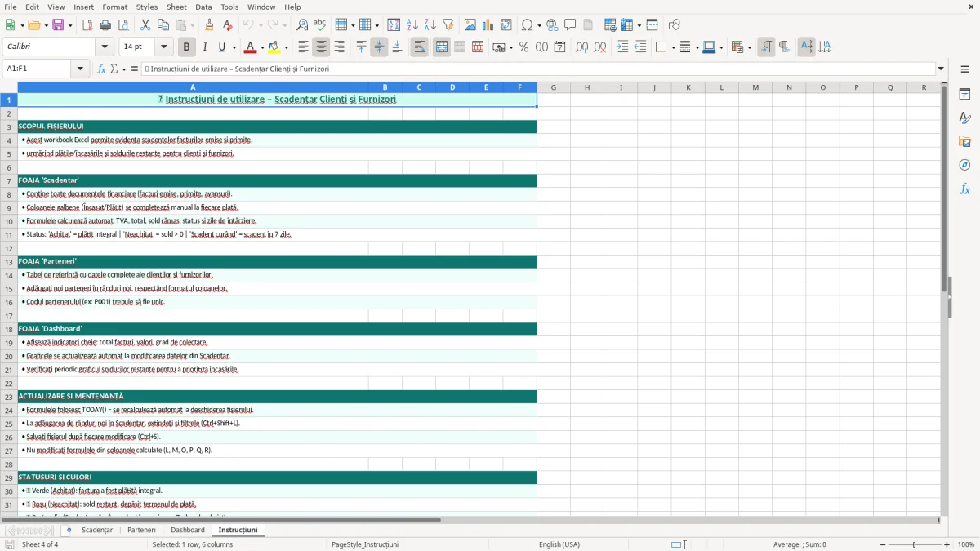Click in the formula input line
This screenshot has width=980, height=551.
(x=537, y=69)
